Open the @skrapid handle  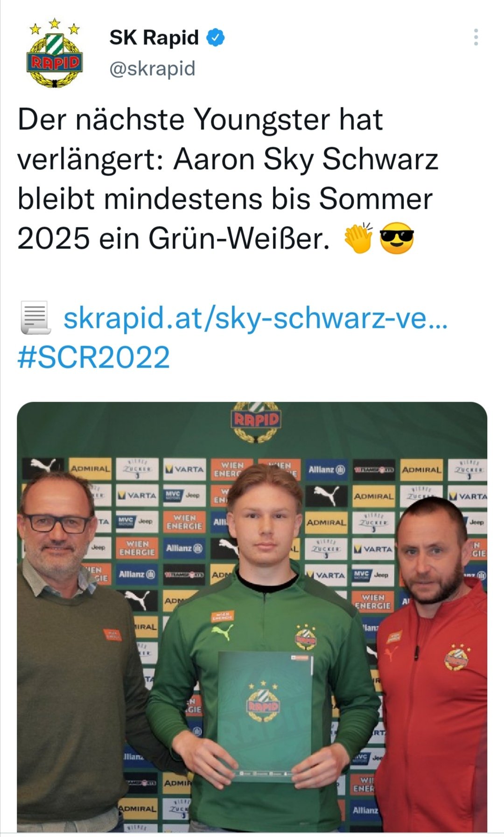(x=152, y=69)
